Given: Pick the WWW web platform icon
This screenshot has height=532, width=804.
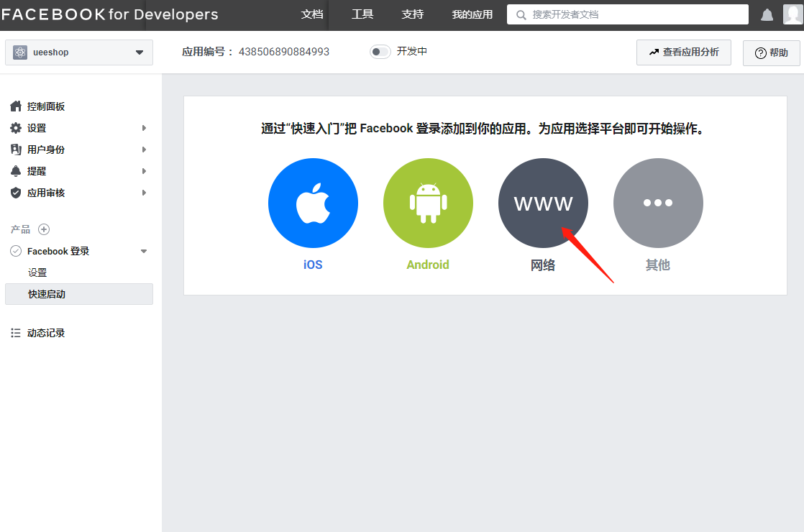Looking at the screenshot, I should pyautogui.click(x=543, y=203).
